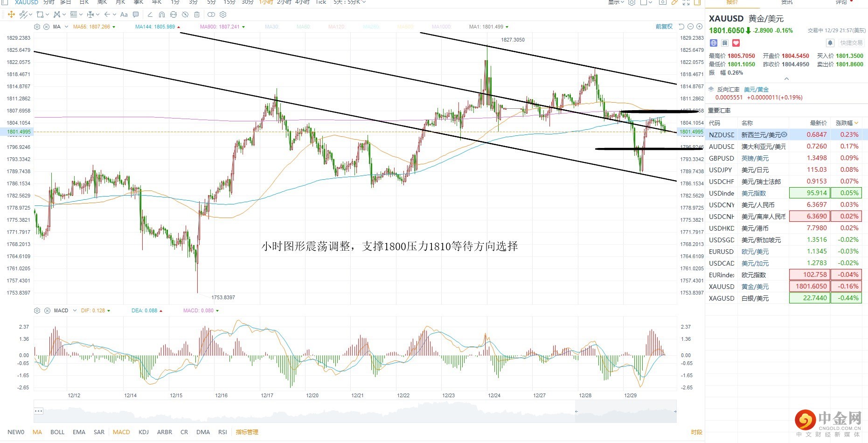
Task: Click the red heart favorite icon
Action: pos(736,43)
